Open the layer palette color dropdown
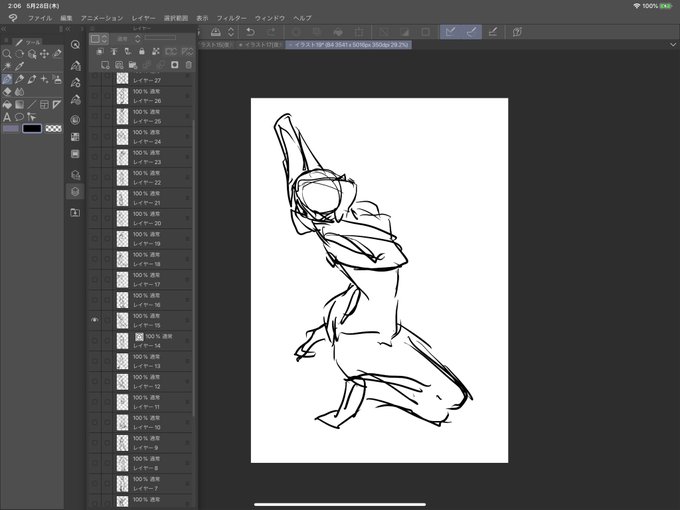This screenshot has height=510, width=680. point(99,39)
